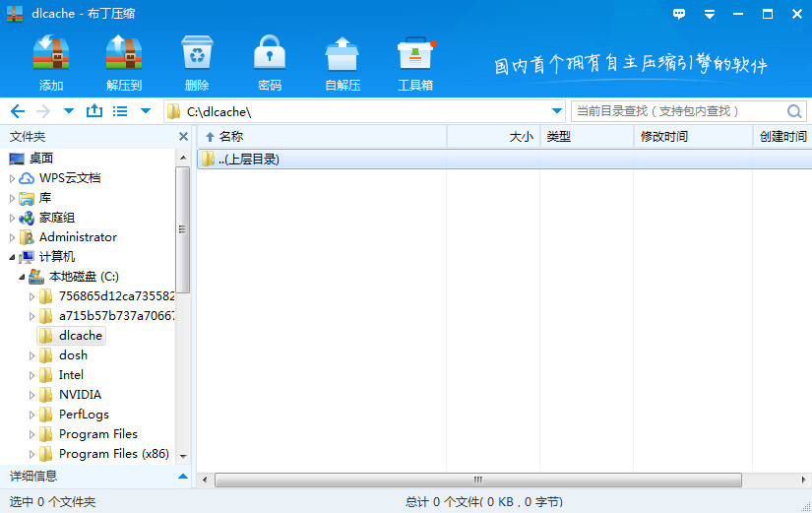Viewport: 812px width, 513px height.
Task: Click the file list horizontal scrollbar thumb
Action: [478, 480]
